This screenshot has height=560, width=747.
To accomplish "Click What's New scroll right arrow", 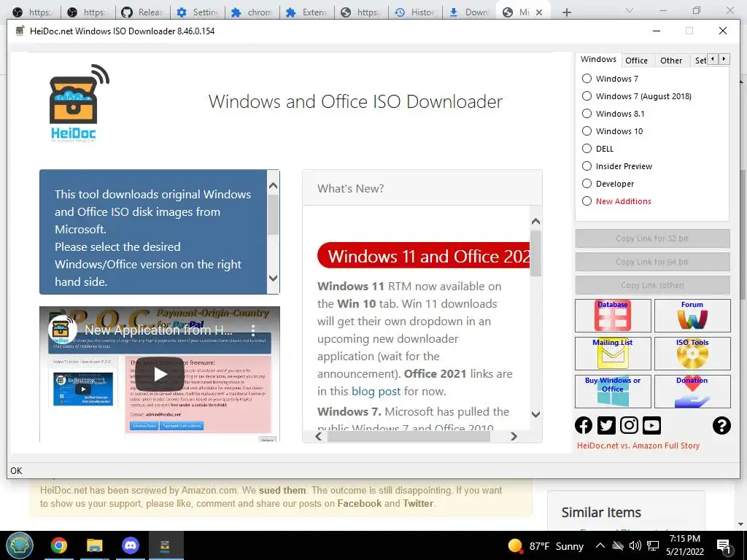I will tap(514, 436).
